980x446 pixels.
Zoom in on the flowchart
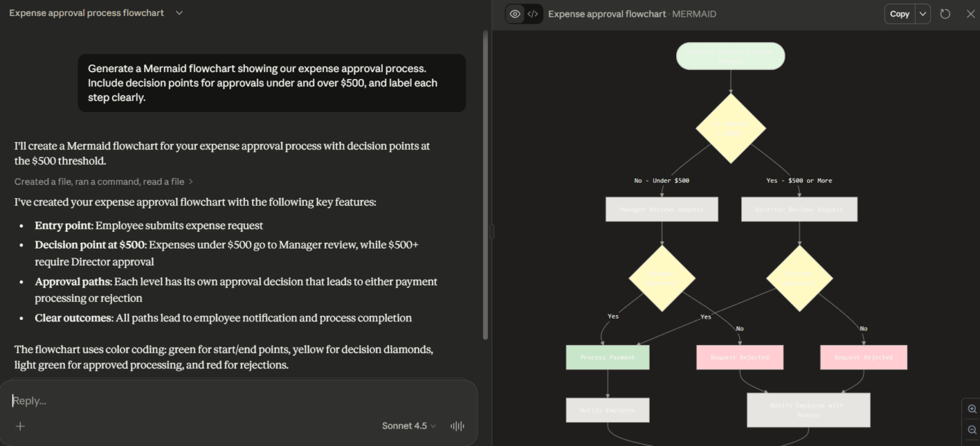point(972,409)
